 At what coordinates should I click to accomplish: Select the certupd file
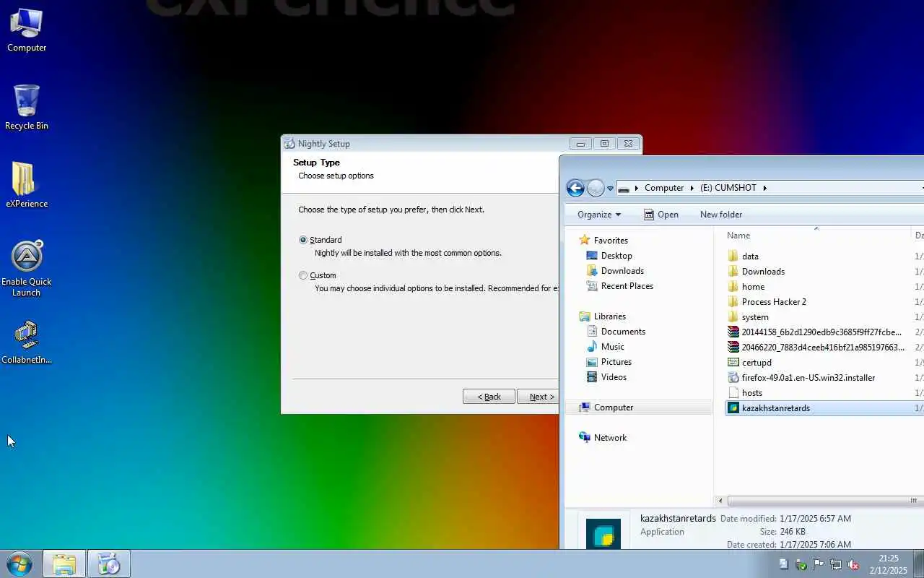(x=757, y=363)
